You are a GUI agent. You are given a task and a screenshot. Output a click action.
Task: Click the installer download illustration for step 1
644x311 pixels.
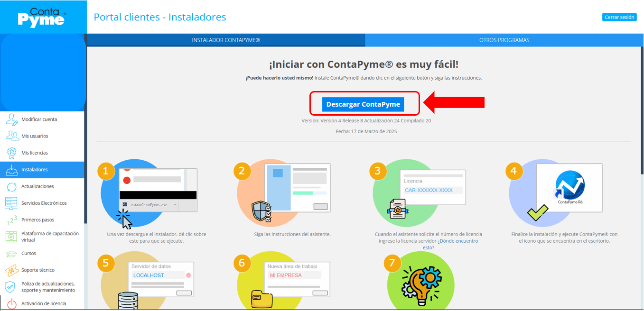point(158,190)
